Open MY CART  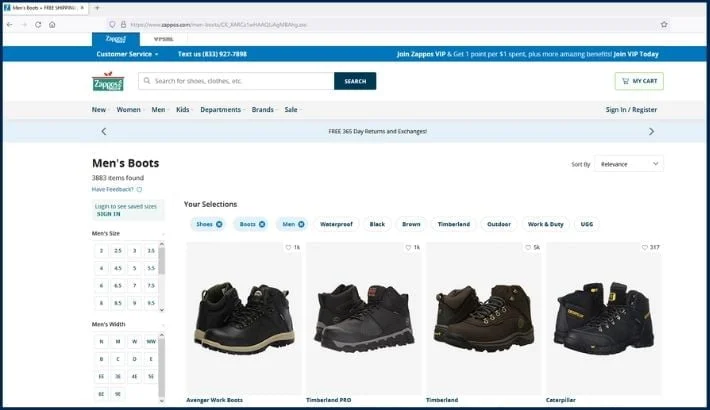[639, 81]
